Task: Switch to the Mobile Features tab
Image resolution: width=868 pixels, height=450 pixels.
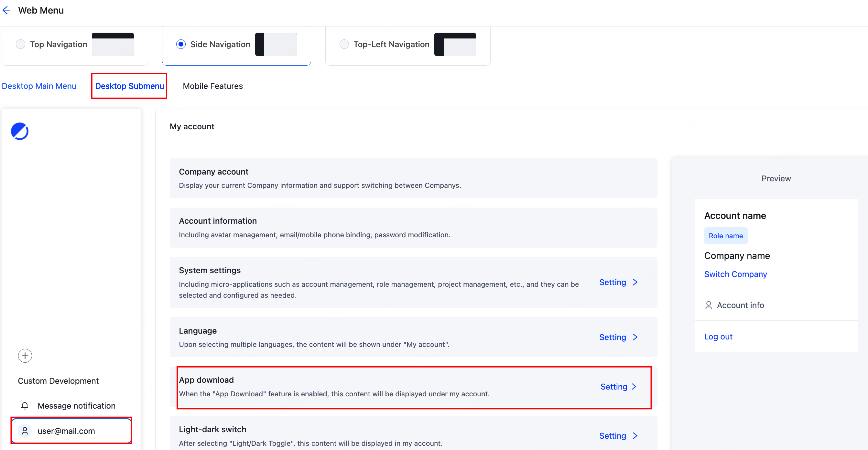Action: coord(212,86)
